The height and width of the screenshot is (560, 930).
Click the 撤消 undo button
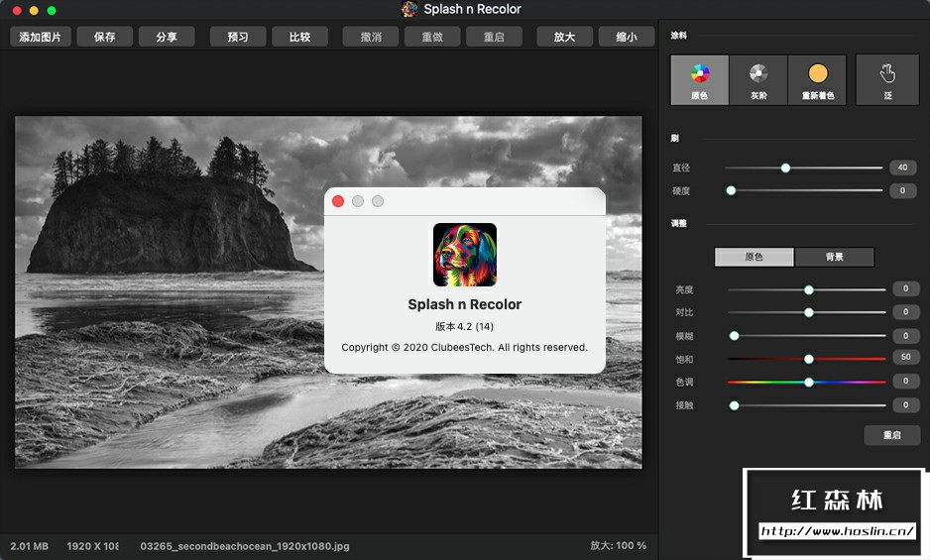click(371, 37)
